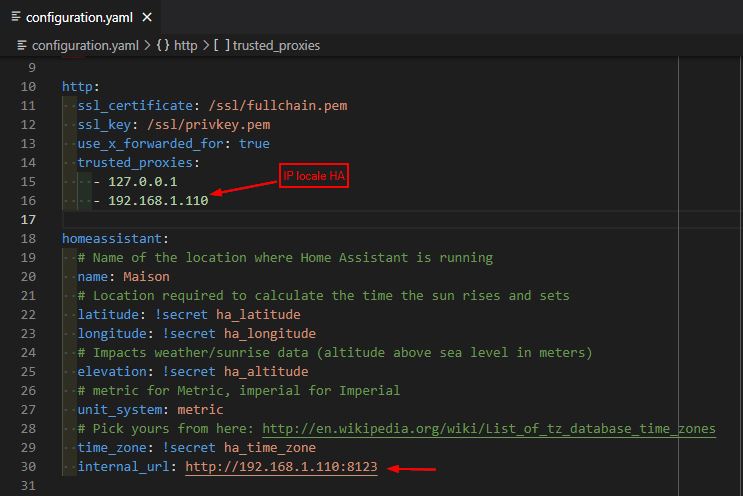Click the 'elevation' key
743x496 pixels.
pyautogui.click(x=112, y=371)
